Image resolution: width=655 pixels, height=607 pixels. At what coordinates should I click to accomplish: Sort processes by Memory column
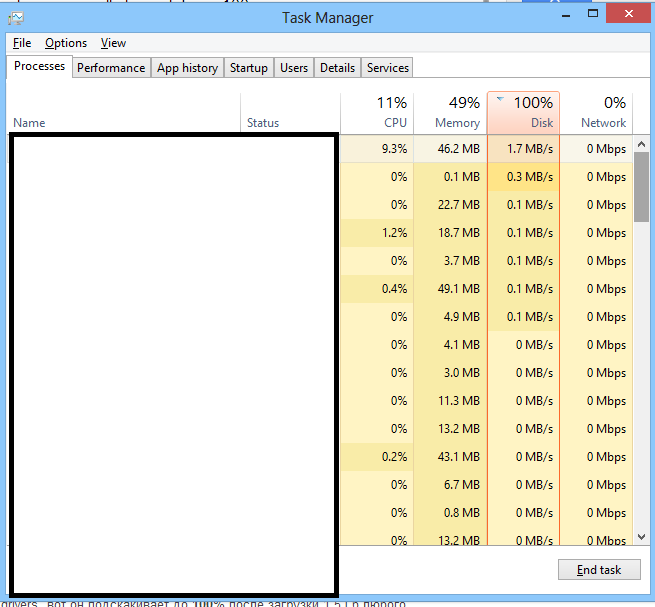450,113
